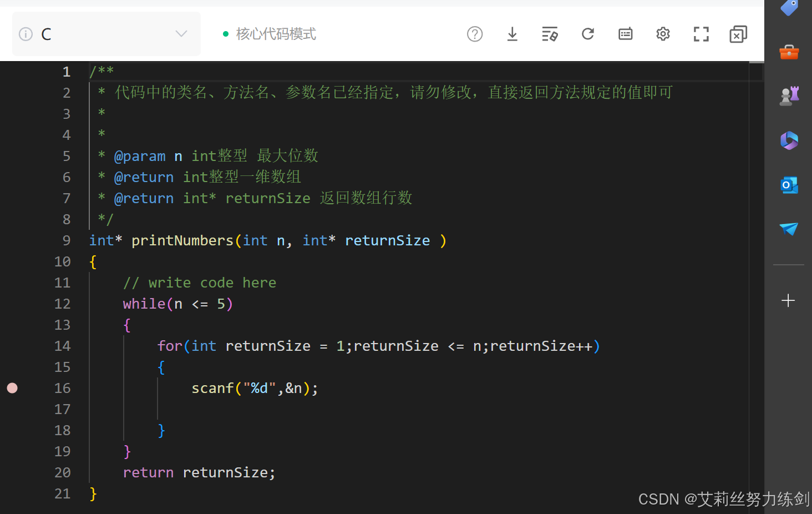Click the for loop header line

378,346
